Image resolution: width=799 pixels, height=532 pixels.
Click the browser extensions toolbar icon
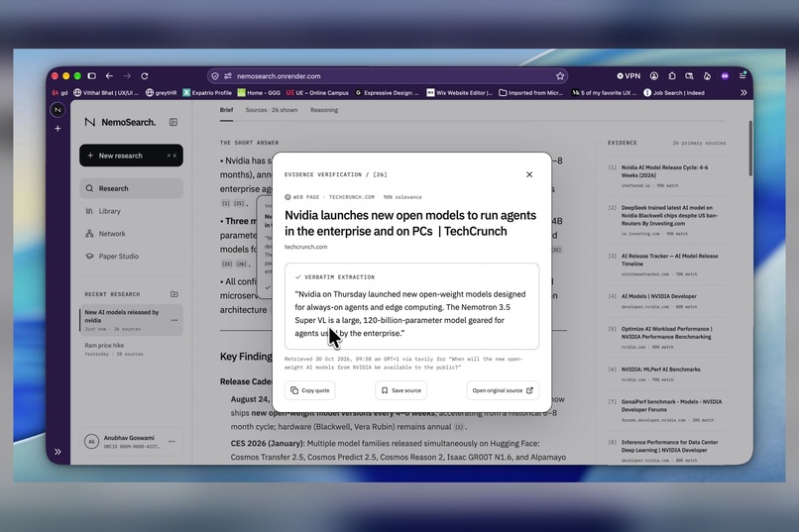[671, 76]
